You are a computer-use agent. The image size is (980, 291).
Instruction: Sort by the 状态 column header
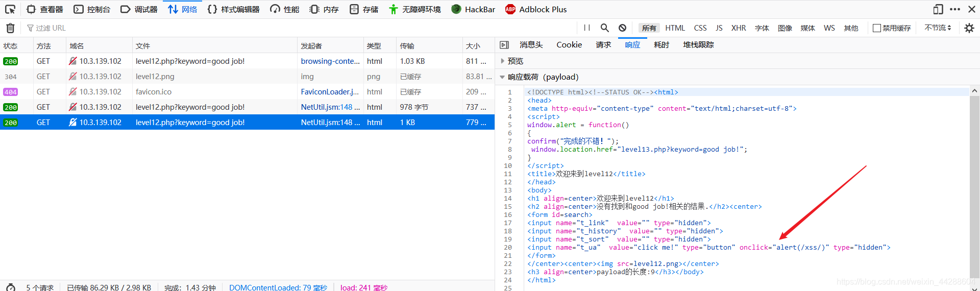[x=16, y=45]
